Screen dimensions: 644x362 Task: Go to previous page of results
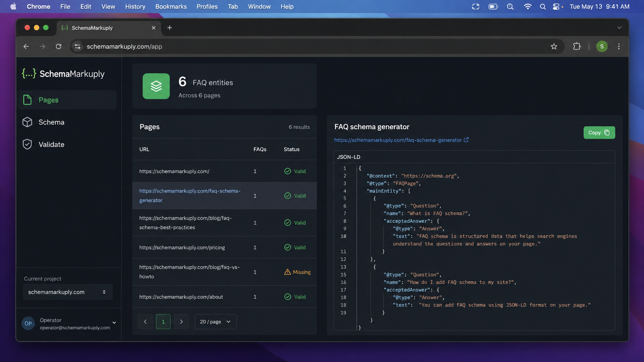(x=145, y=322)
